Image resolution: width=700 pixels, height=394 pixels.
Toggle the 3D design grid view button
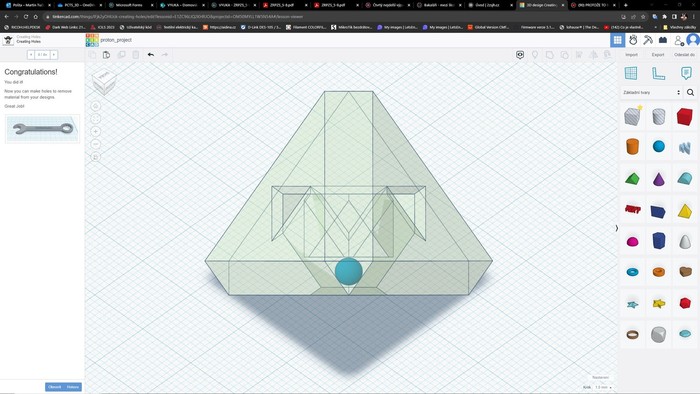[618, 40]
